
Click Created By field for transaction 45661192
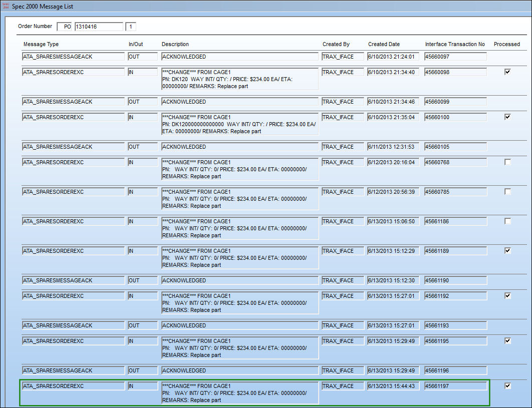click(343, 296)
